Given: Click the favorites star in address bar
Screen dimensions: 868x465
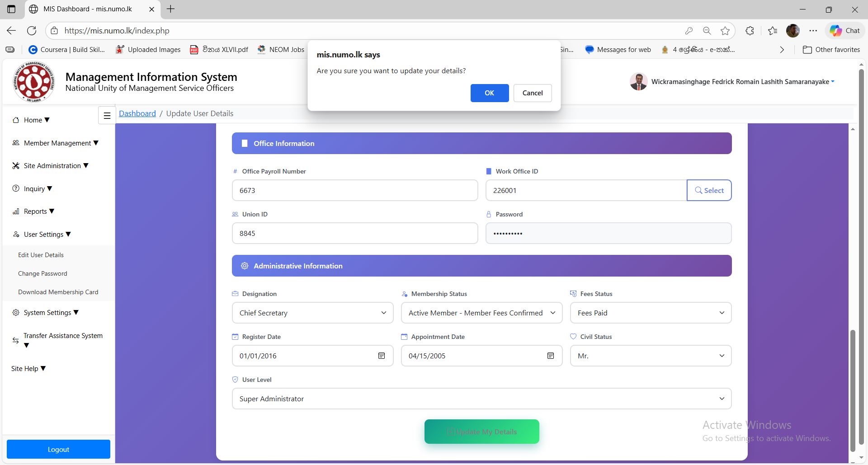Looking at the screenshot, I should [725, 31].
